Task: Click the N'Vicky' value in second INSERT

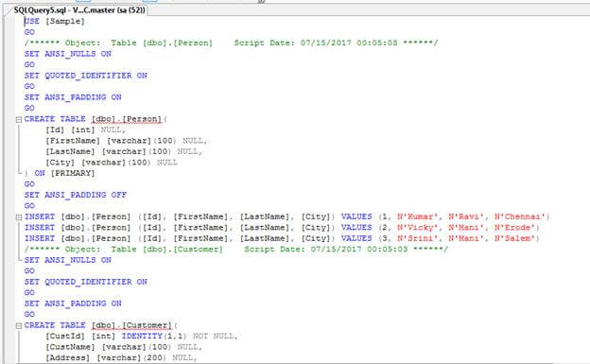Action: (417, 228)
